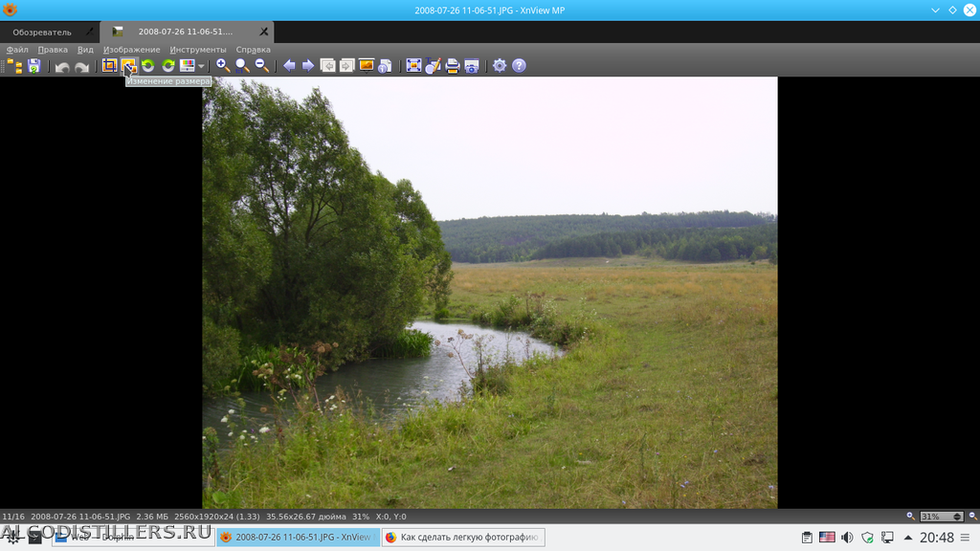Open the help question mark icon
980x551 pixels.
[519, 66]
